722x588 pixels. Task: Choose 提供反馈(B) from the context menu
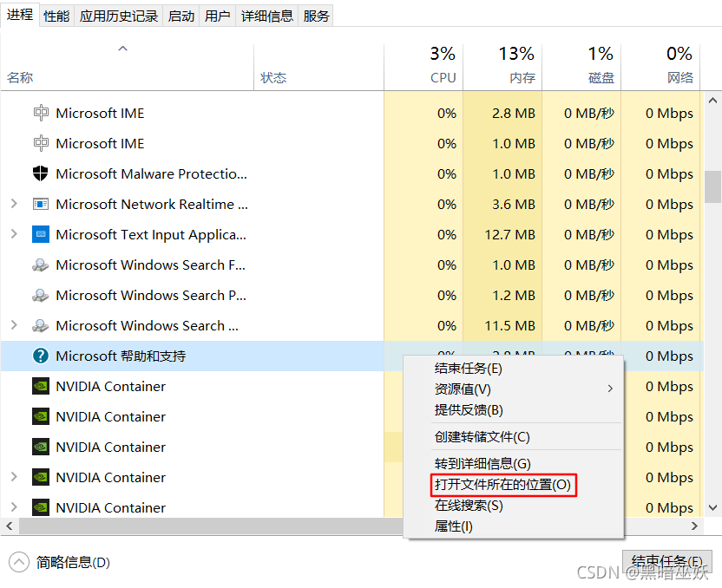point(514,410)
